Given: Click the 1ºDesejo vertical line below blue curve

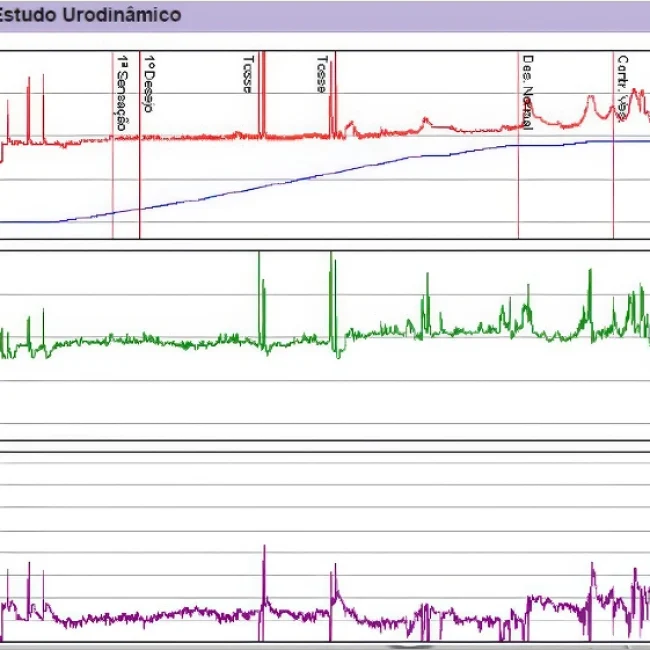Looking at the screenshot, I should tap(139, 225).
